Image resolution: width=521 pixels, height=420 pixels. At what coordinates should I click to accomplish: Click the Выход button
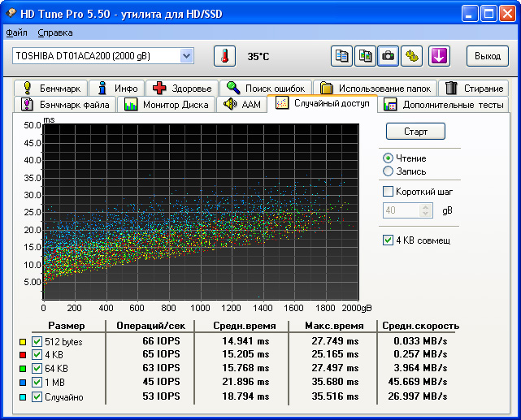click(x=487, y=56)
